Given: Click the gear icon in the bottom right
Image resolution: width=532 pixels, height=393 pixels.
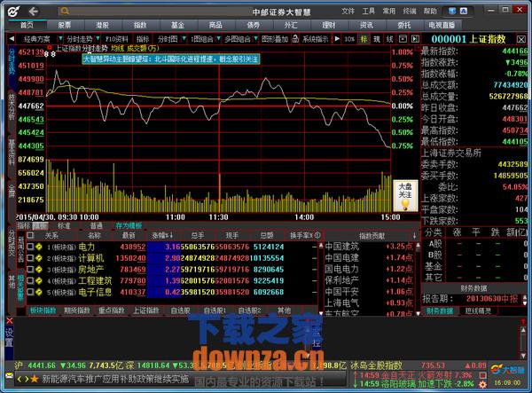Looking at the screenshot, I should [x=482, y=384].
